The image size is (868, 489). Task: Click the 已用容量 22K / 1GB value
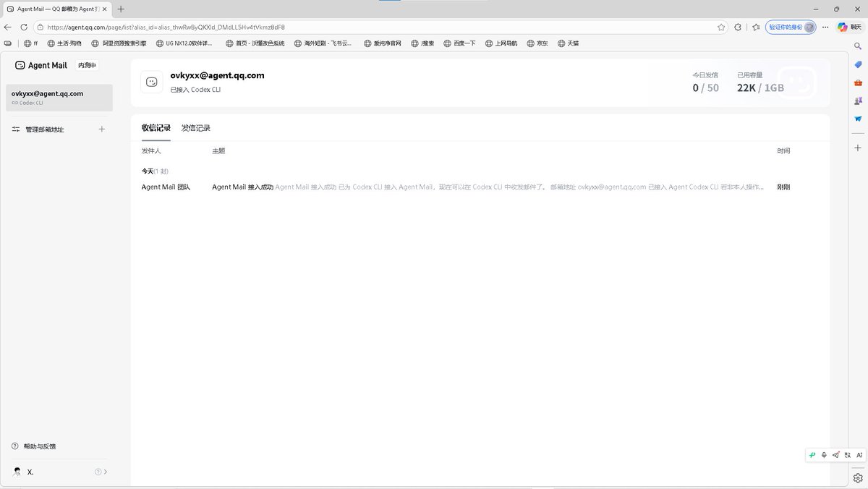coord(760,88)
